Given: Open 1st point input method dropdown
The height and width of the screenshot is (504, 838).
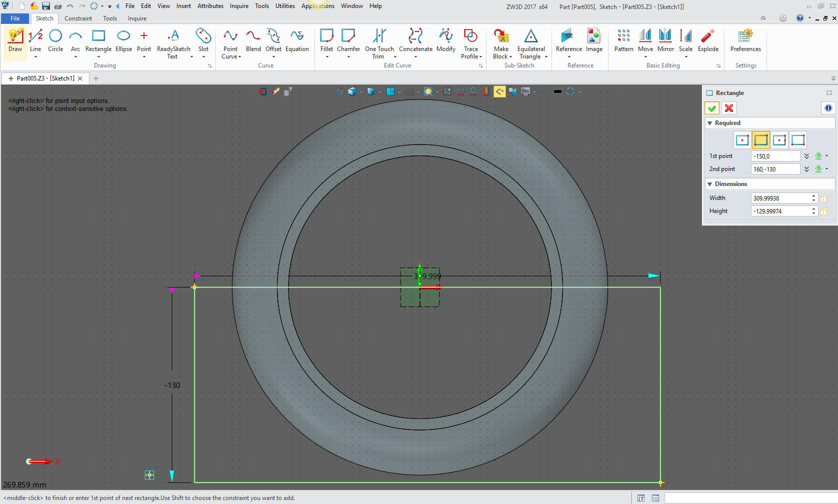Looking at the screenshot, I should (826, 156).
